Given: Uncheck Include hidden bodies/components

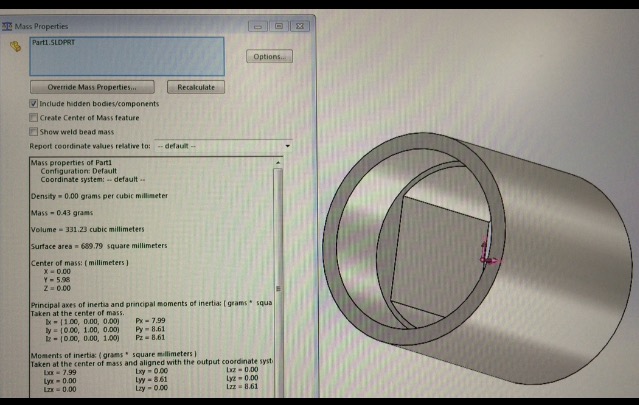Looking at the screenshot, I should point(33,103).
